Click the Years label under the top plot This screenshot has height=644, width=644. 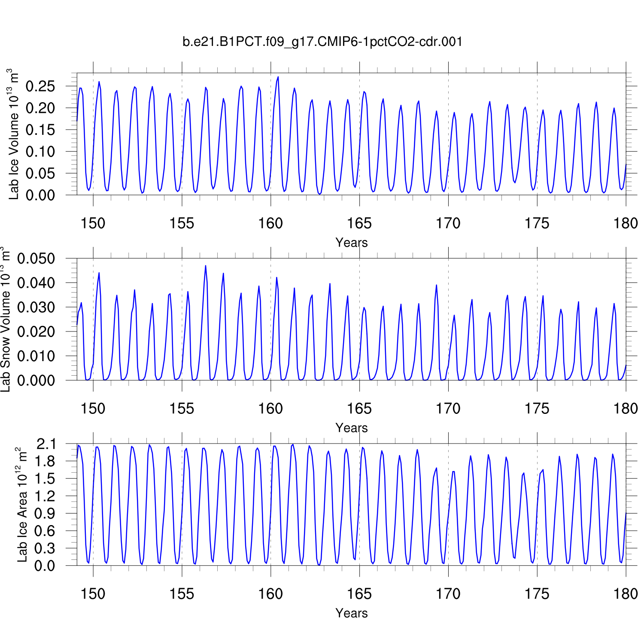pyautogui.click(x=351, y=243)
